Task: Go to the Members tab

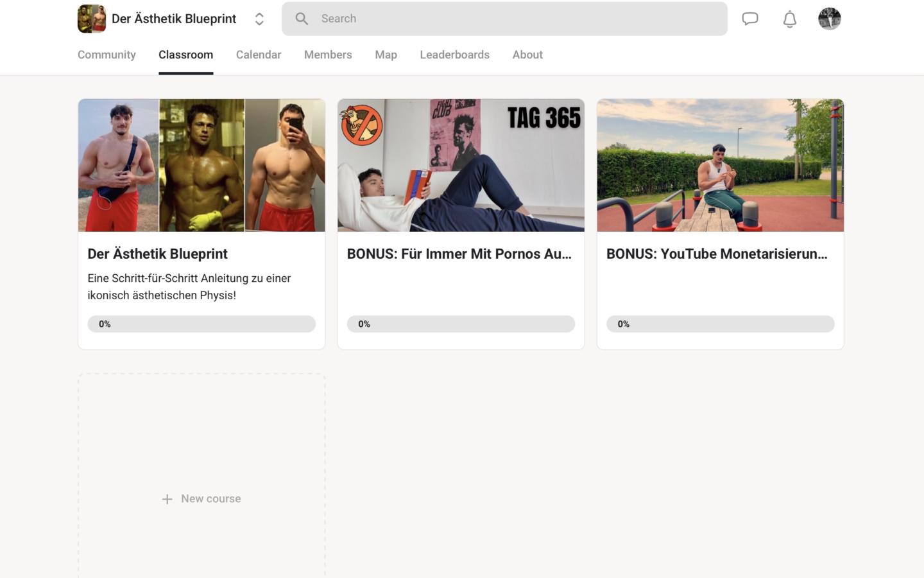Action: tap(328, 55)
